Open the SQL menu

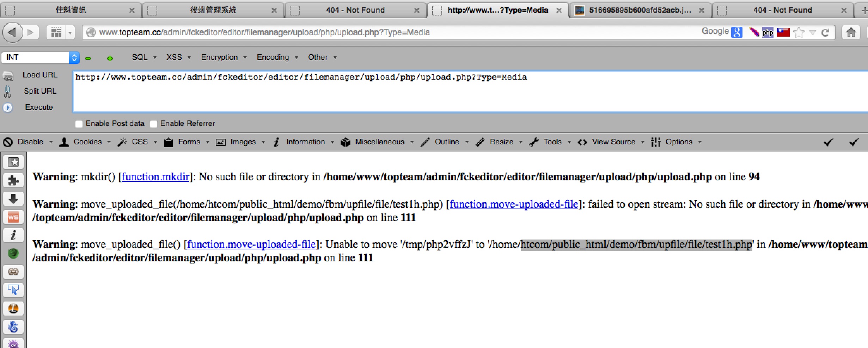(x=144, y=57)
